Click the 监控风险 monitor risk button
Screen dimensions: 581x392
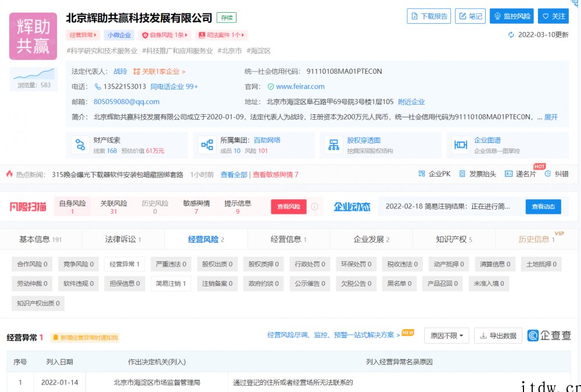(x=512, y=16)
